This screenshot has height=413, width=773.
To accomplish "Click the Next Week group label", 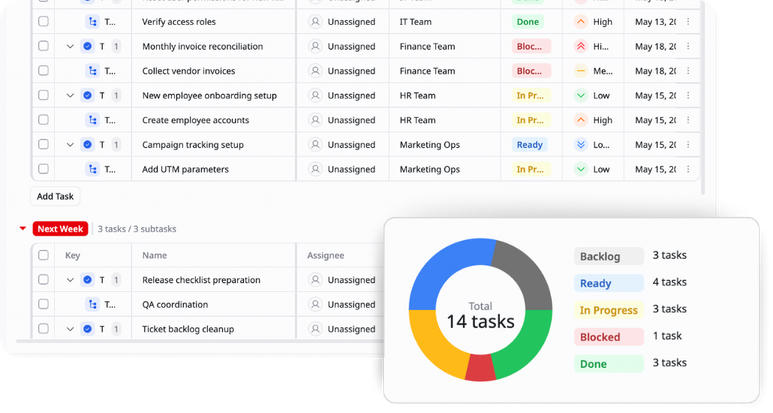I will pos(60,229).
